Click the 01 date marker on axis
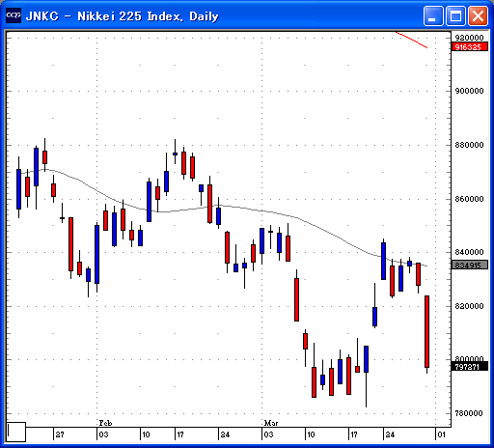This screenshot has width=494, height=448. tap(441, 434)
